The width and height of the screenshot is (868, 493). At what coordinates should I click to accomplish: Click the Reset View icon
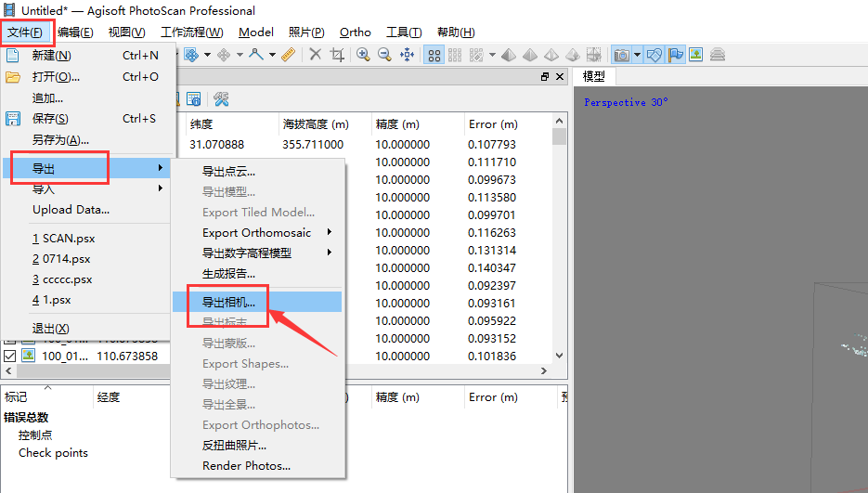pos(407,55)
